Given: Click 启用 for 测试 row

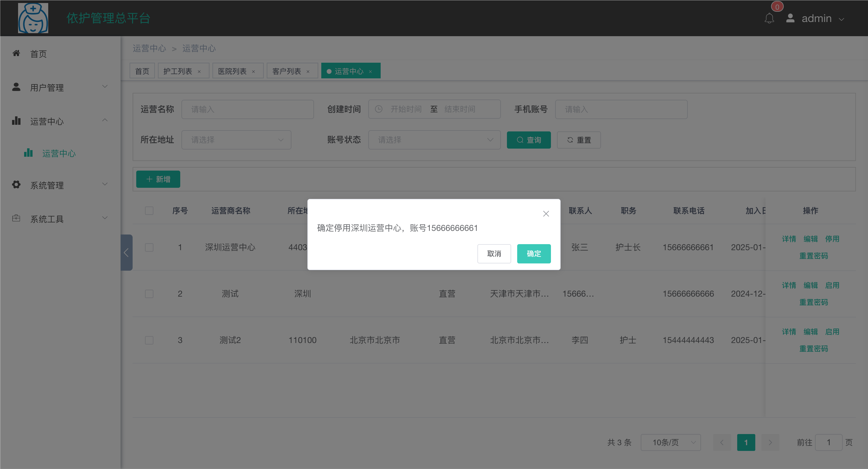Looking at the screenshot, I should point(832,285).
